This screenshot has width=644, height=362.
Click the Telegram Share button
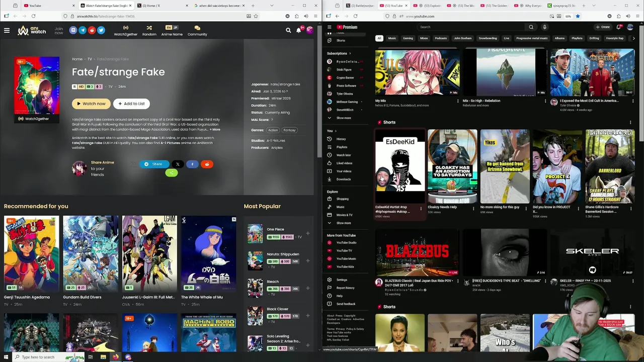click(x=153, y=164)
